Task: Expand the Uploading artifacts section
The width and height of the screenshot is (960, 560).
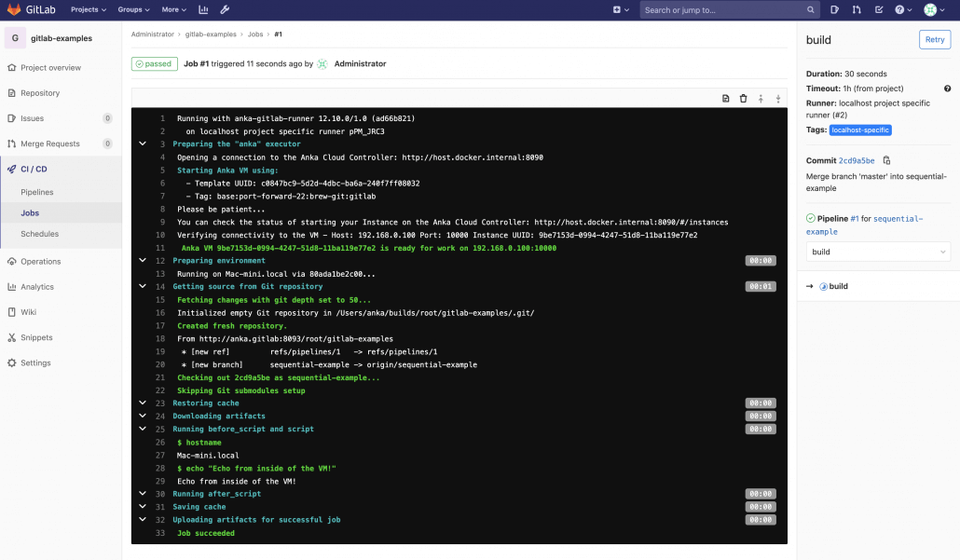Action: point(143,520)
